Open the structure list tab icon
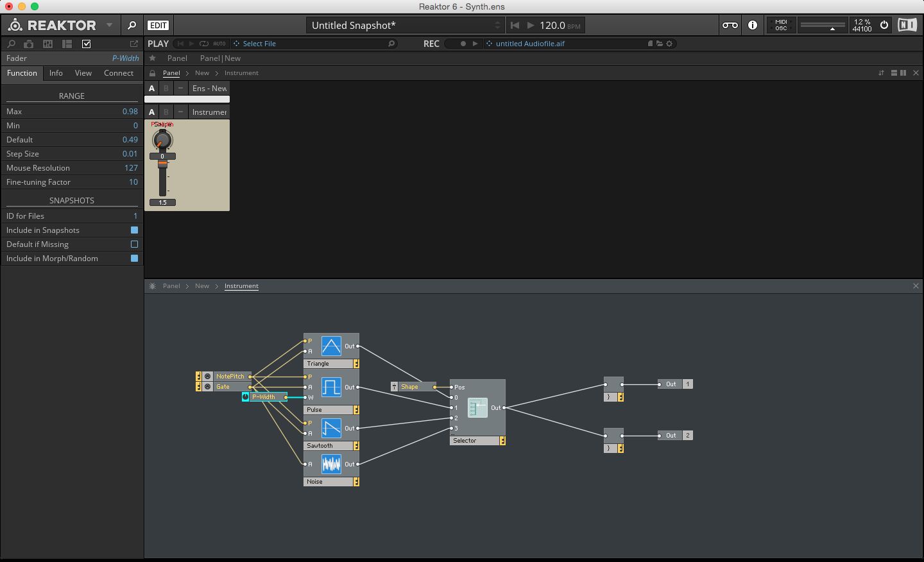The width and height of the screenshot is (924, 562). [x=67, y=44]
